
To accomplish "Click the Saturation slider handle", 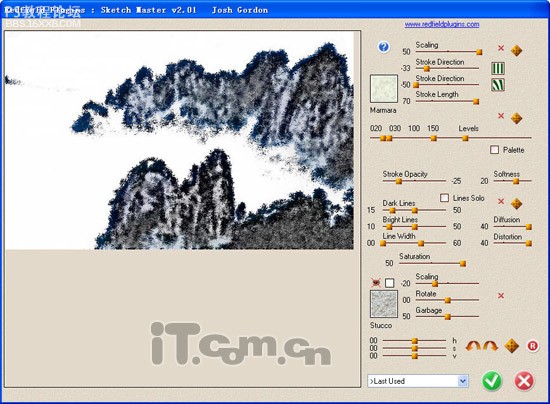I will [x=463, y=263].
